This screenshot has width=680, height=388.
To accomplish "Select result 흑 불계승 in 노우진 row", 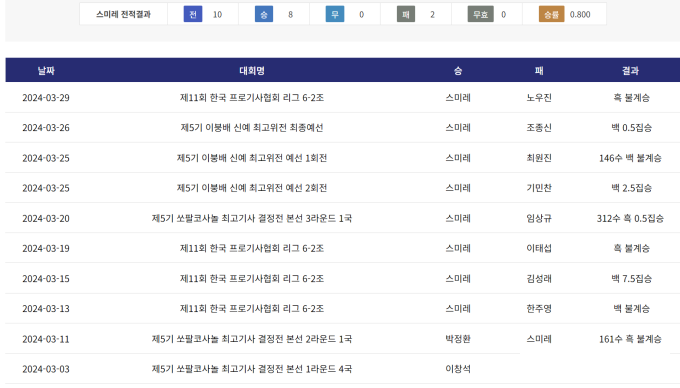I will coord(631,98).
